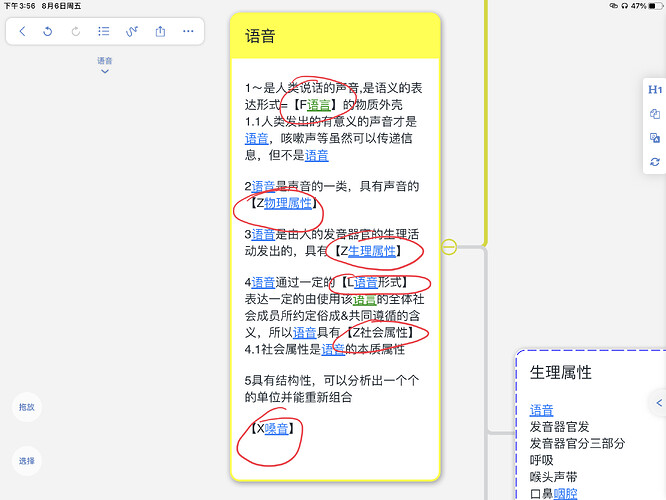Open the 语音 link after 但不是
The width and height of the screenshot is (666, 500).
tap(316, 155)
